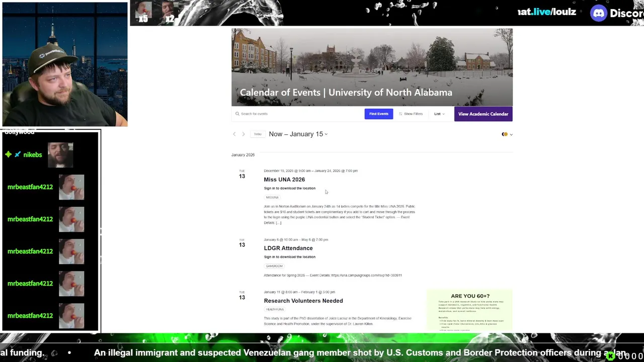Open the Research Volunteers Needed event
The width and height of the screenshot is (644, 362).
[303, 301]
